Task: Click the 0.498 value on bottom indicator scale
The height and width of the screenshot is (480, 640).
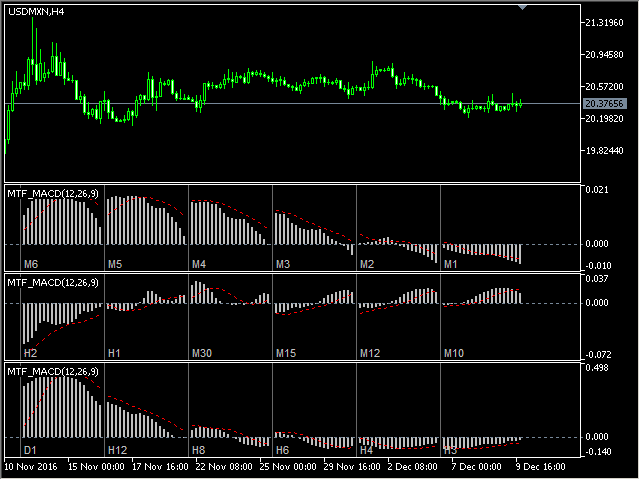Action: 596,368
